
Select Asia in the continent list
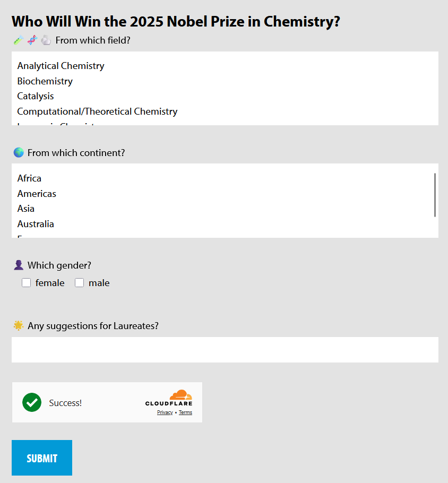point(25,209)
